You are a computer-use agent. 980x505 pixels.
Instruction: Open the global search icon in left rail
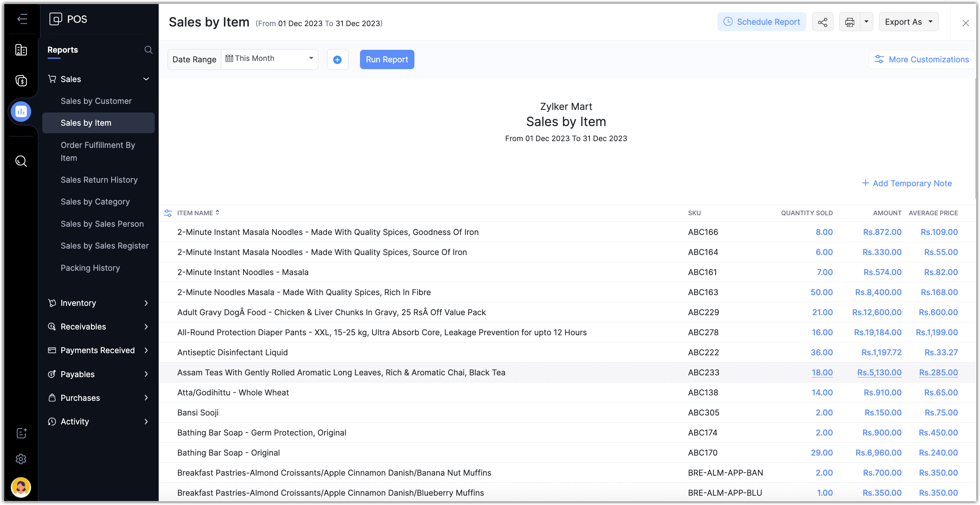point(21,161)
